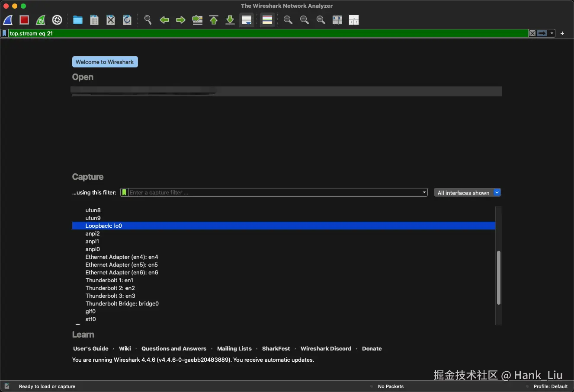Screen dimensions: 574x392
Task: Click the No Packets status bar entry
Action: [x=391, y=386]
